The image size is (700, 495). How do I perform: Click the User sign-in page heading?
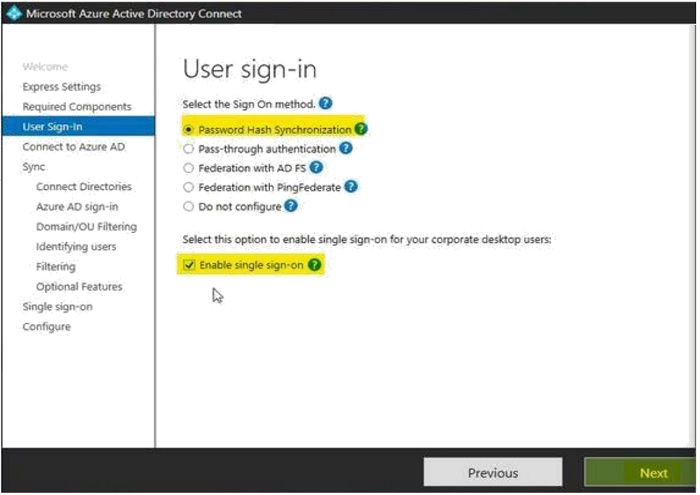[x=250, y=70]
